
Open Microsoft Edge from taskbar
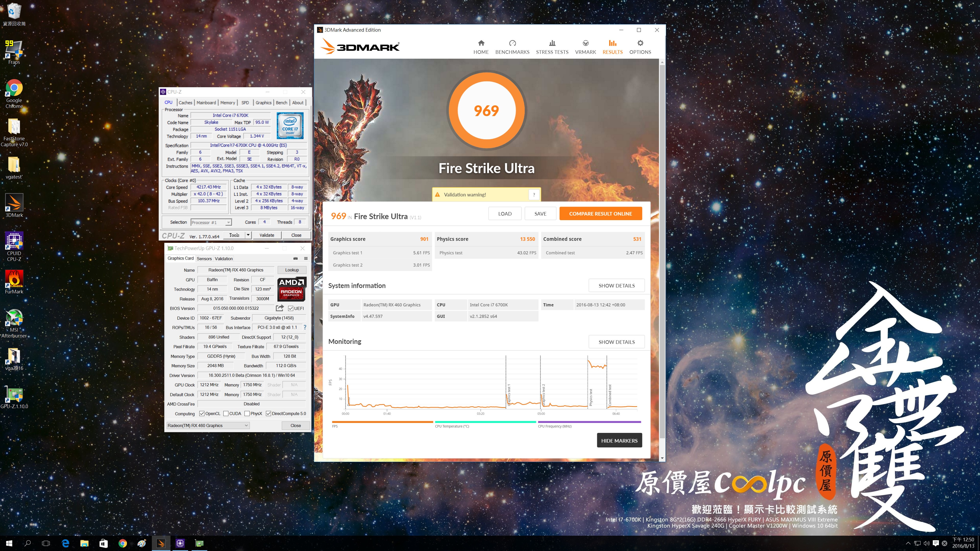pyautogui.click(x=65, y=543)
